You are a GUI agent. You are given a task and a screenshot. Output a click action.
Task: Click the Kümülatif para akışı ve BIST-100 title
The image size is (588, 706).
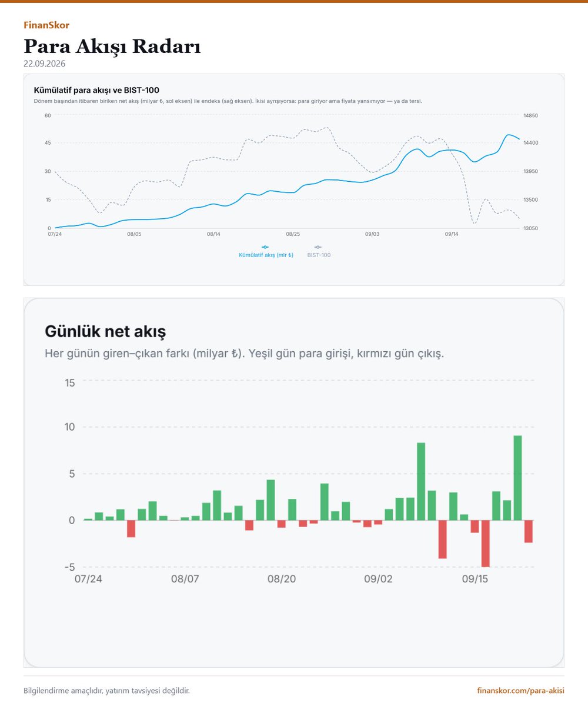(97, 91)
